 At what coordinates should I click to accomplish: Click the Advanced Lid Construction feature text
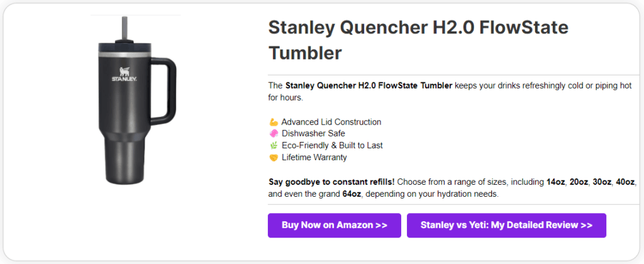331,122
